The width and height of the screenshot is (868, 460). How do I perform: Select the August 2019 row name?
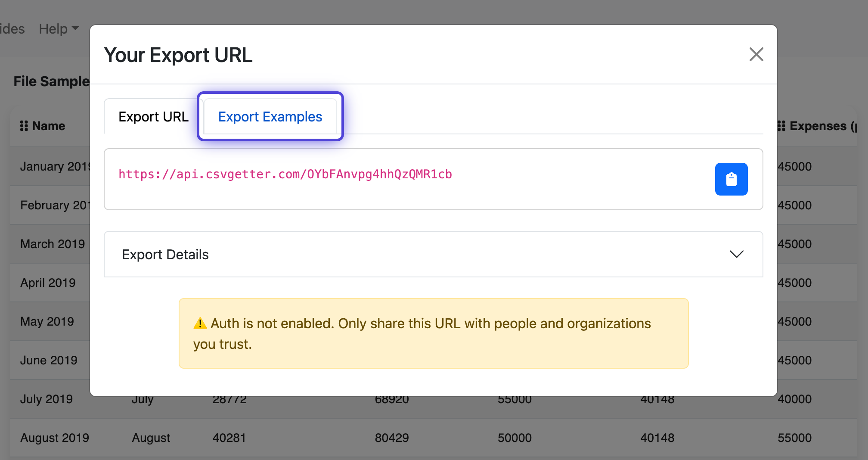pos(55,438)
